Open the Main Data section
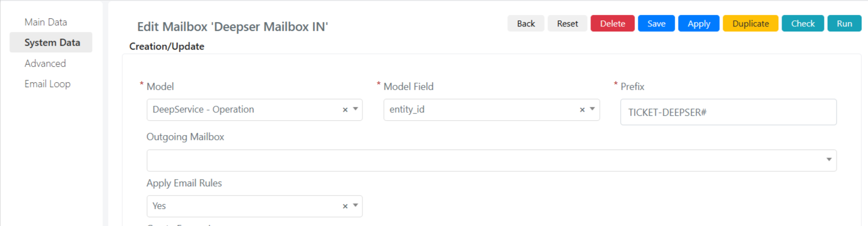This screenshot has width=868, height=226. 46,22
